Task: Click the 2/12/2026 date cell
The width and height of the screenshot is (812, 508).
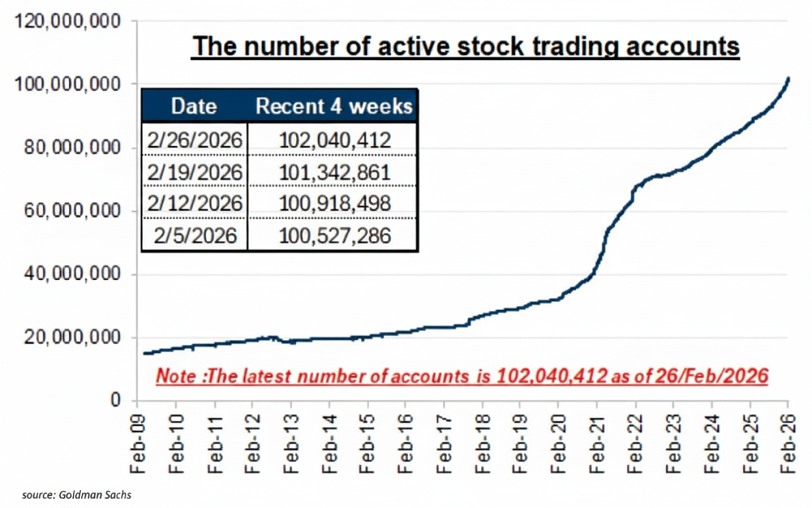Action: point(195,203)
